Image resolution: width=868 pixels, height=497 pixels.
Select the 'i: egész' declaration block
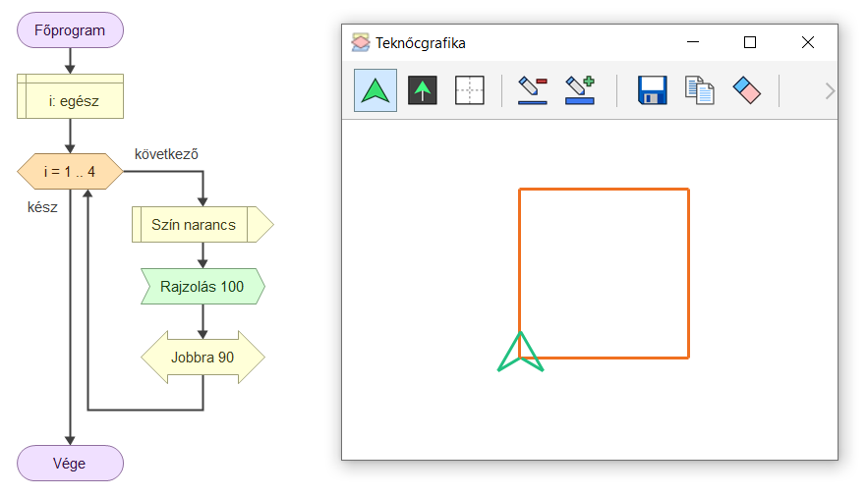[70, 100]
